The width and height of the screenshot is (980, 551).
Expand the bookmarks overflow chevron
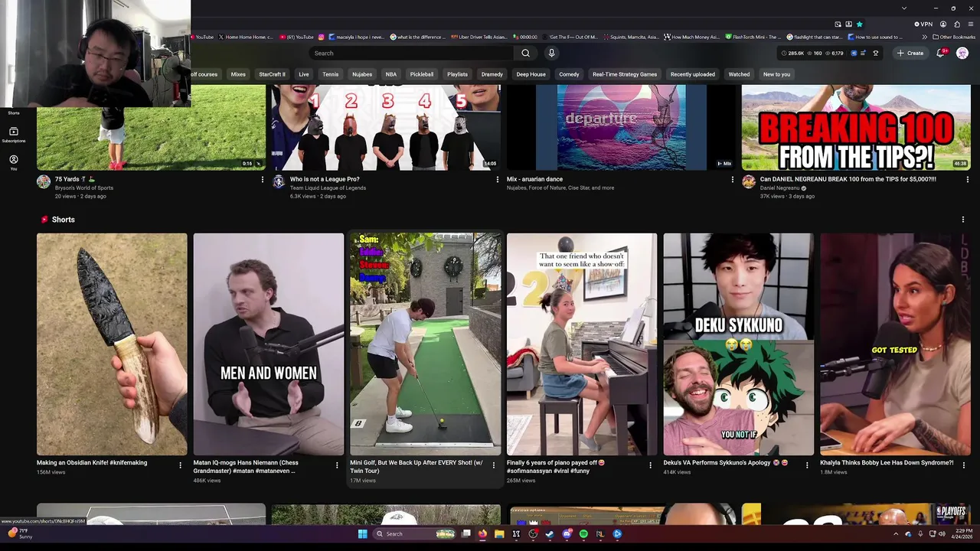click(x=924, y=37)
